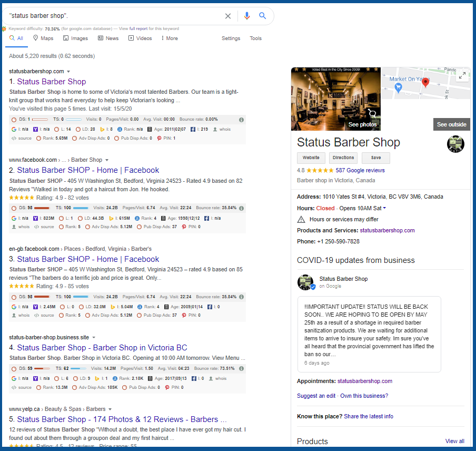Open SEO info icon for result 3 metrics
Image resolution: width=476 pixels, height=451 pixels.
click(241, 297)
